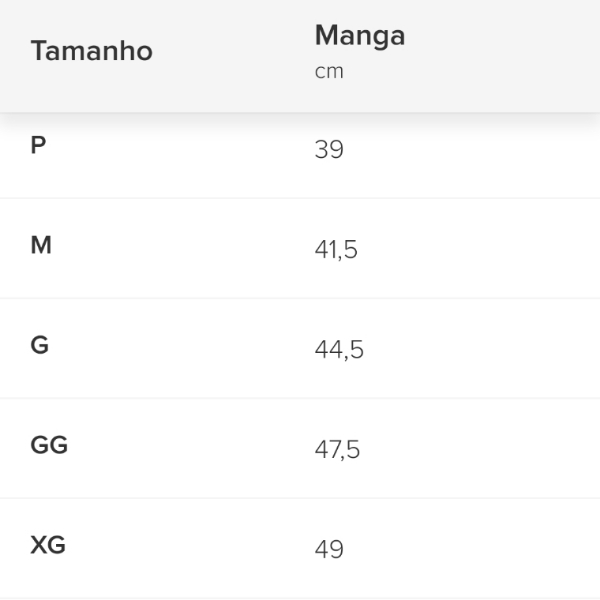Click the 39 sleeve measurement

tap(329, 150)
